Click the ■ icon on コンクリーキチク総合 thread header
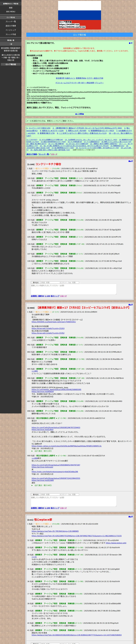The width and height of the screenshot is (136, 644). click(129, 161)
